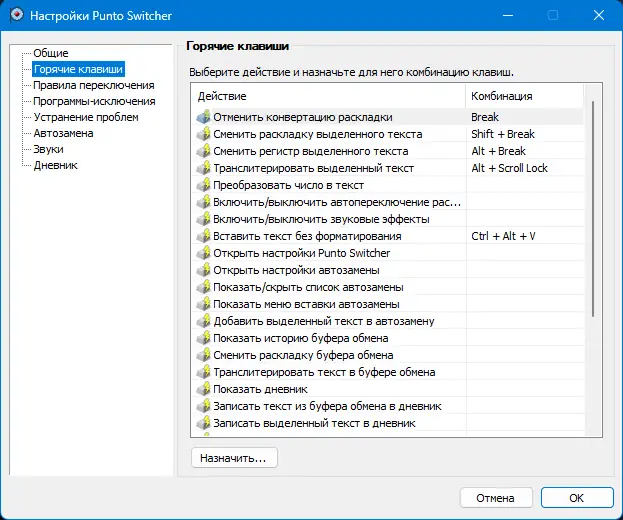Click icon beside 'Включить/выключить звуковые эффекты'
Image resolution: width=623 pixels, height=520 pixels.
(x=204, y=219)
